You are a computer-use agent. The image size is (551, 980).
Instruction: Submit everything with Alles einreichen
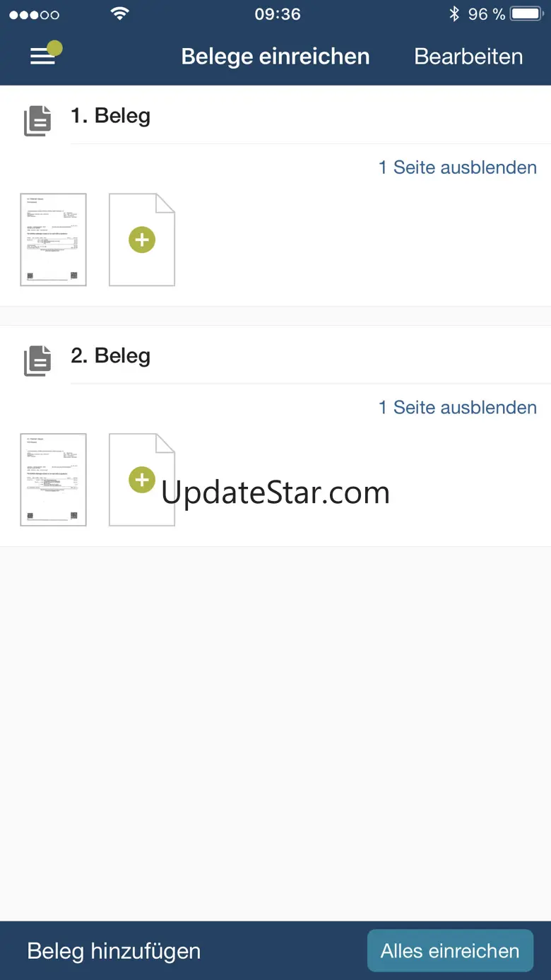pos(450,951)
